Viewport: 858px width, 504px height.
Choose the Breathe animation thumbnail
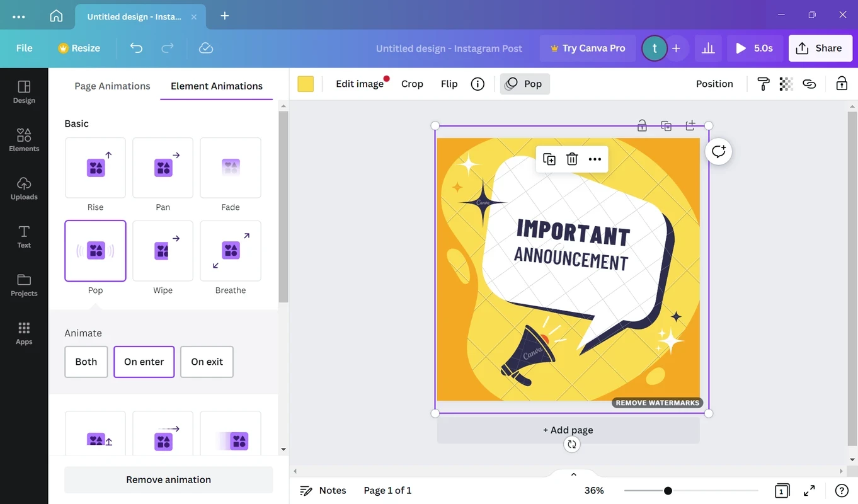click(x=231, y=251)
